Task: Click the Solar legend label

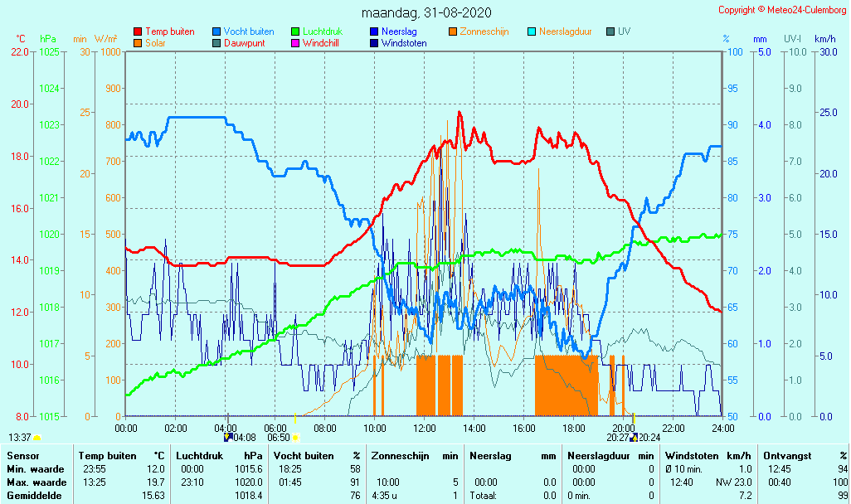Action: coord(157,43)
